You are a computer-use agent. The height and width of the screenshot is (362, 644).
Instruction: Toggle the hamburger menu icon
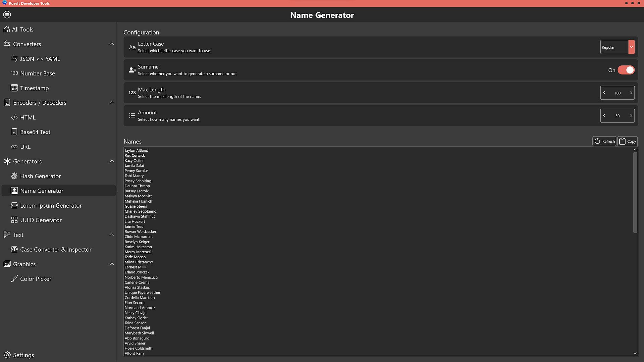click(x=7, y=15)
